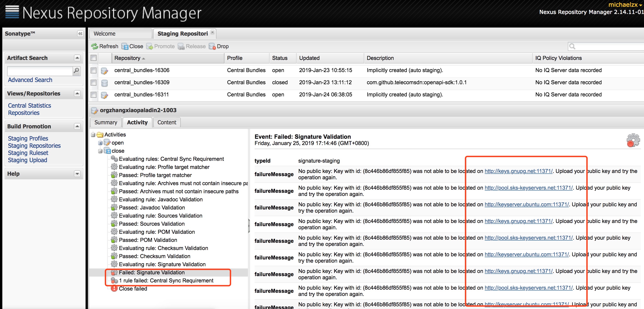Screen dimensions: 644x309
Task: Open Advanced Search link
Action: [30, 80]
